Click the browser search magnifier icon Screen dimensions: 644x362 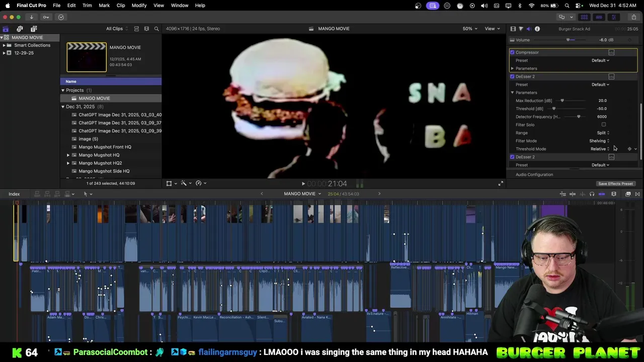156,29
